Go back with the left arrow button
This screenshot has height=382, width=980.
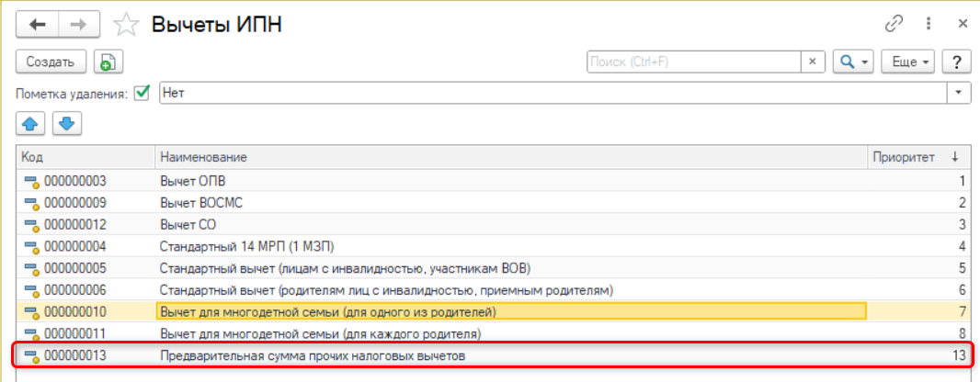point(38,25)
